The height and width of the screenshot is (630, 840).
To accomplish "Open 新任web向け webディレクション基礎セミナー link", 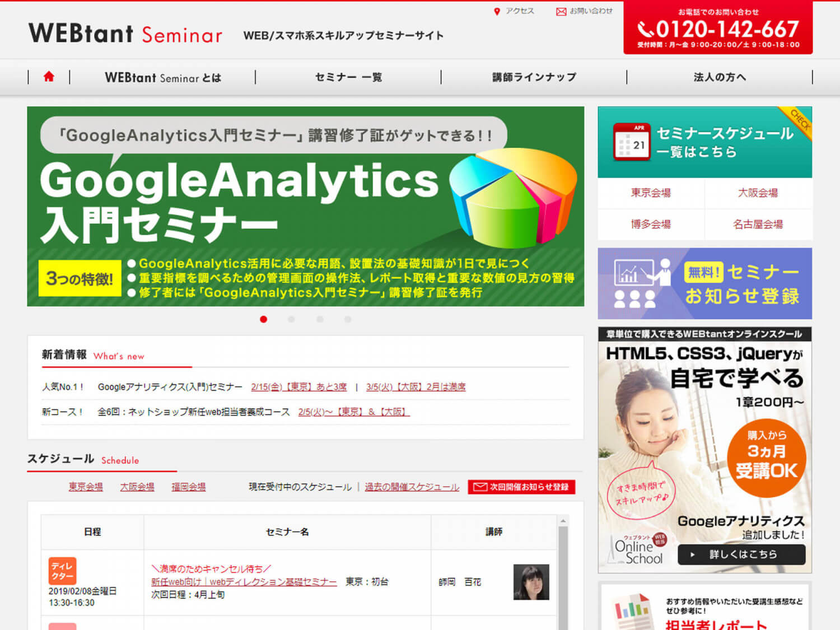I will [244, 582].
